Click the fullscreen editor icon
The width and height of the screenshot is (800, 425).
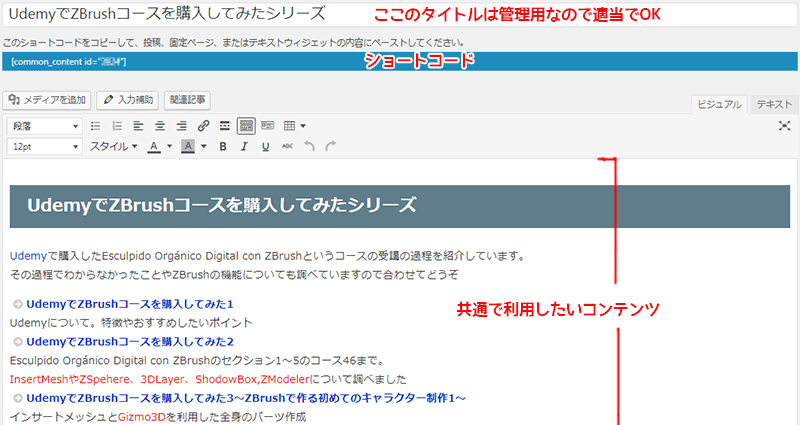[x=784, y=126]
